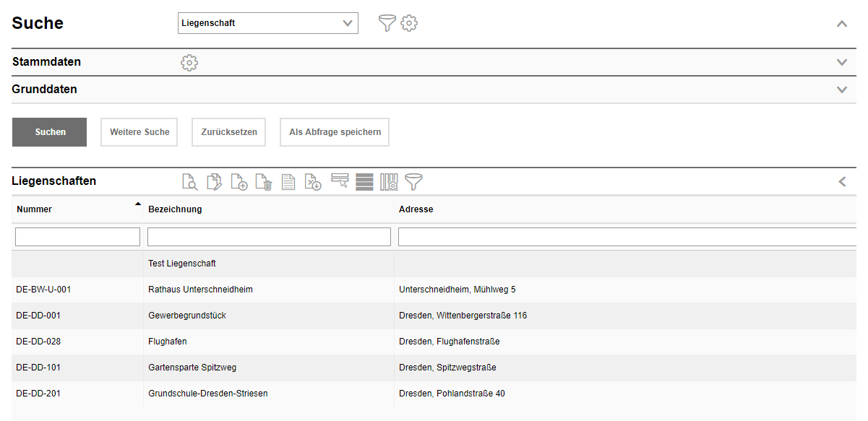
Task: Click the row selection cursor icon
Action: click(340, 181)
